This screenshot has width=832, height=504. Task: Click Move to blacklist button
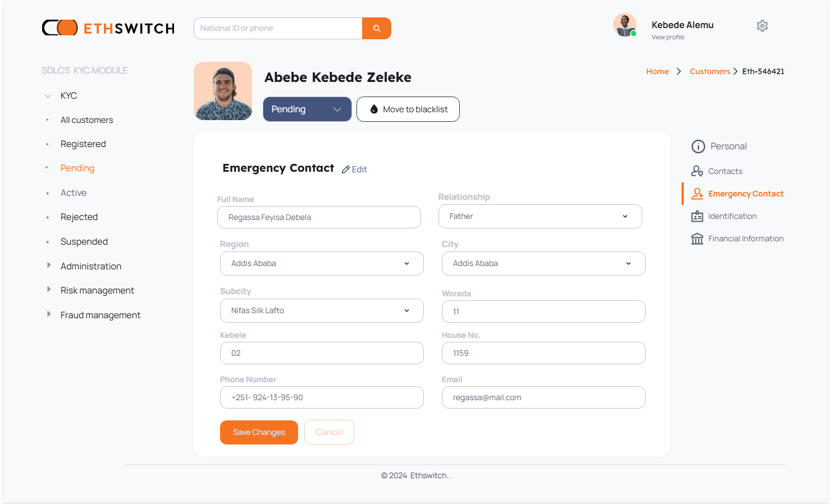(408, 109)
